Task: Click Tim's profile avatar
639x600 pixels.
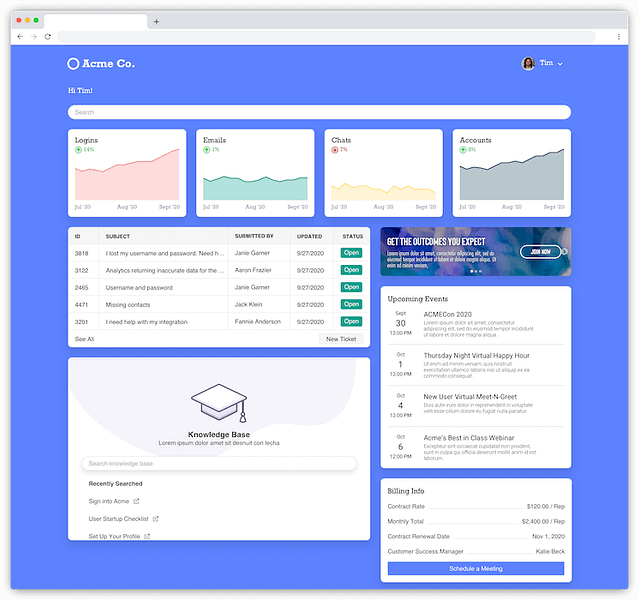Action: tap(528, 63)
